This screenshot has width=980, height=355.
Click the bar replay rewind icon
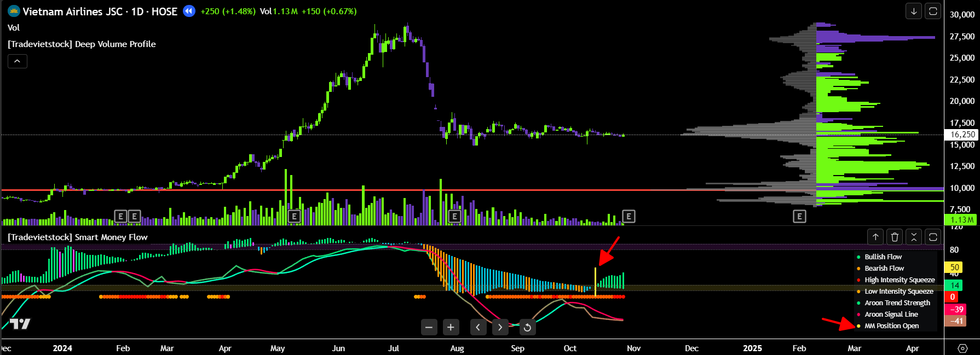189,11
